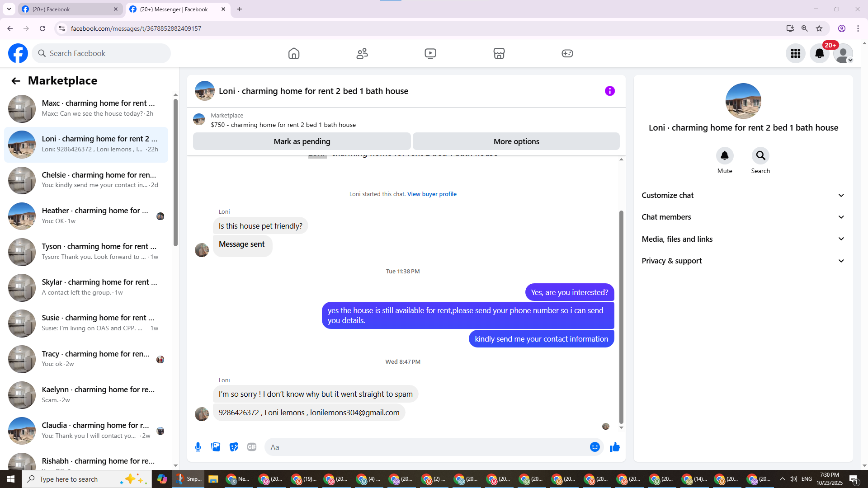Toggle the purple conversation info button
The width and height of the screenshot is (868, 488).
[609, 91]
